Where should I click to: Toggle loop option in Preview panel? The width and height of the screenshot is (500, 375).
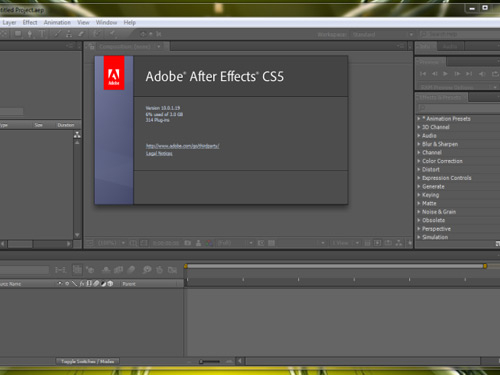(x=495, y=74)
